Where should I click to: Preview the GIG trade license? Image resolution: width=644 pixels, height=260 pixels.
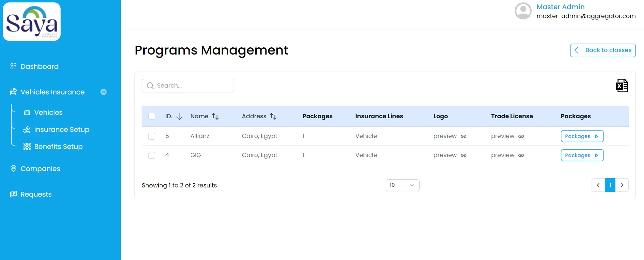503,155
